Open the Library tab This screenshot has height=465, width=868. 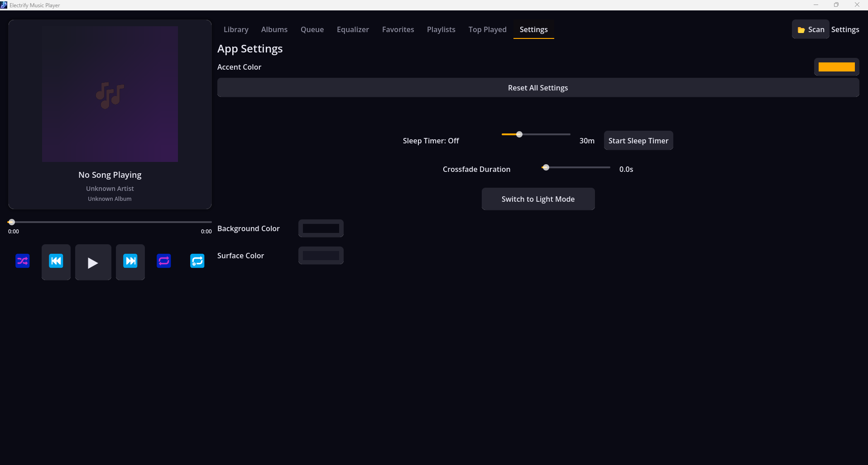pyautogui.click(x=236, y=29)
